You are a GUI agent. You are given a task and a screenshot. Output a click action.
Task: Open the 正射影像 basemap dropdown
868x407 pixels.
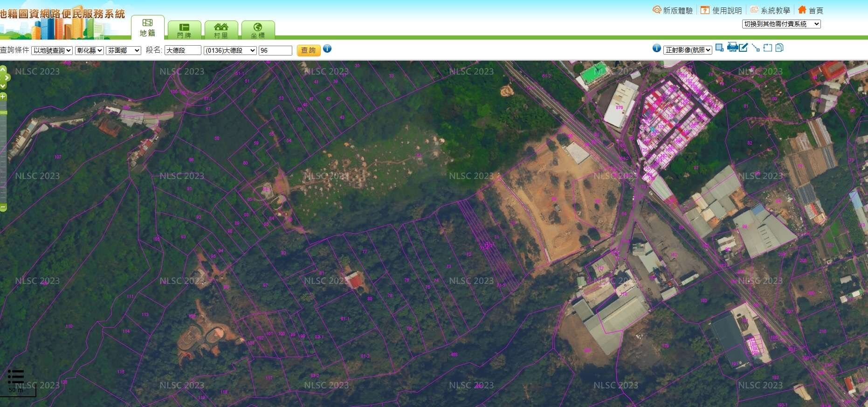point(688,50)
